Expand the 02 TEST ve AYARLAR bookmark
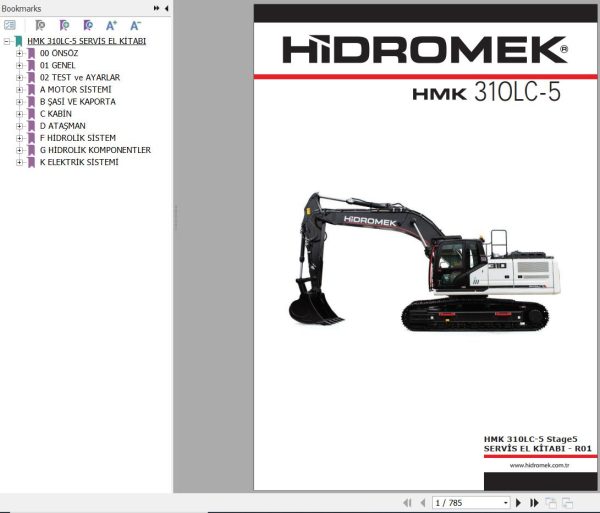 (19, 78)
